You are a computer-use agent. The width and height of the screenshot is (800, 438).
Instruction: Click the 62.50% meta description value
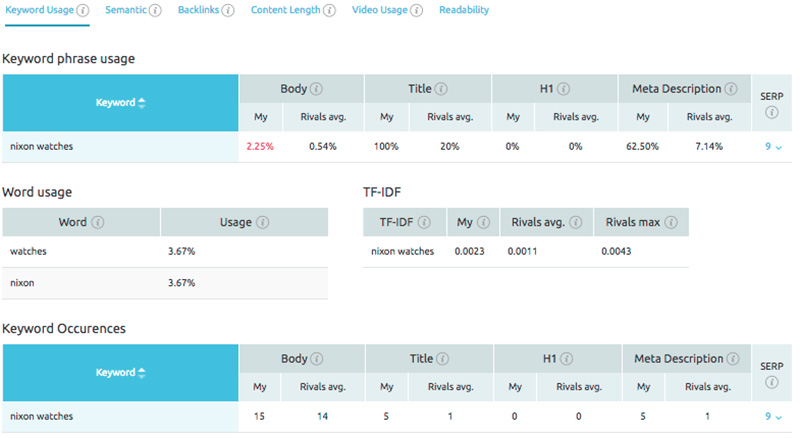click(642, 147)
